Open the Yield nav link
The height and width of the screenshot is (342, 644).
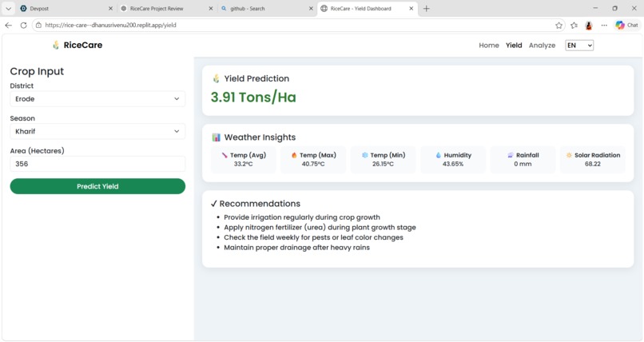point(514,46)
